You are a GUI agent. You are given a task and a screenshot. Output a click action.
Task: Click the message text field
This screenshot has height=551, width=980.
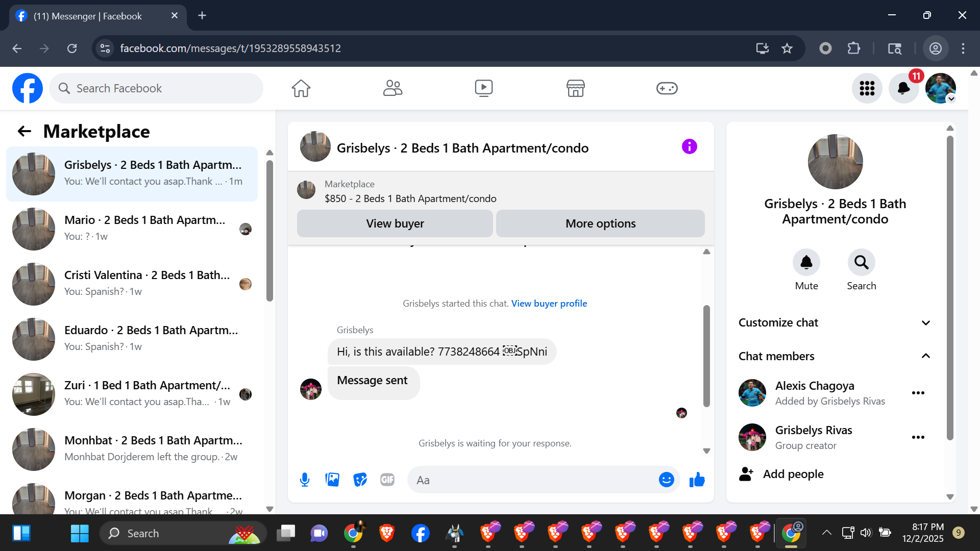pos(533,480)
